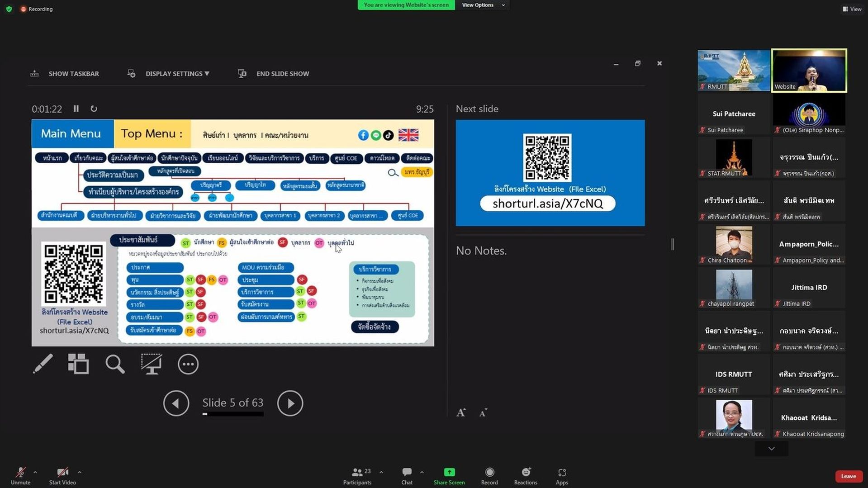Viewport: 868px width, 488px height.
Task: Click the shorturl.asia/X7cNQ link in preview
Action: point(547,204)
